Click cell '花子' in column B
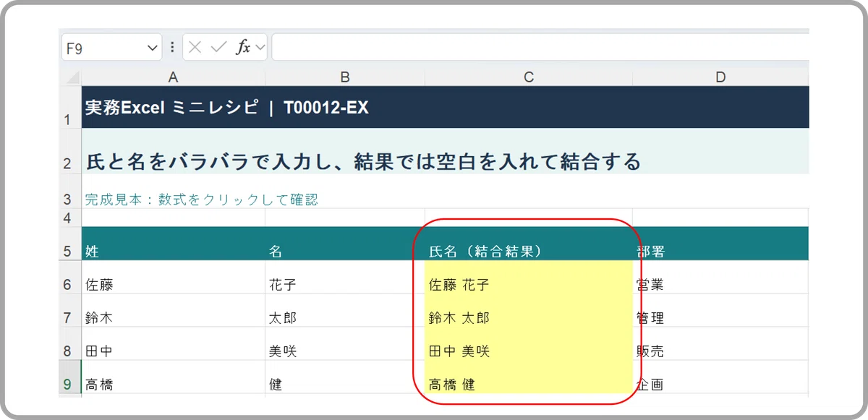Screen dimensions: 868x420 (345, 278)
